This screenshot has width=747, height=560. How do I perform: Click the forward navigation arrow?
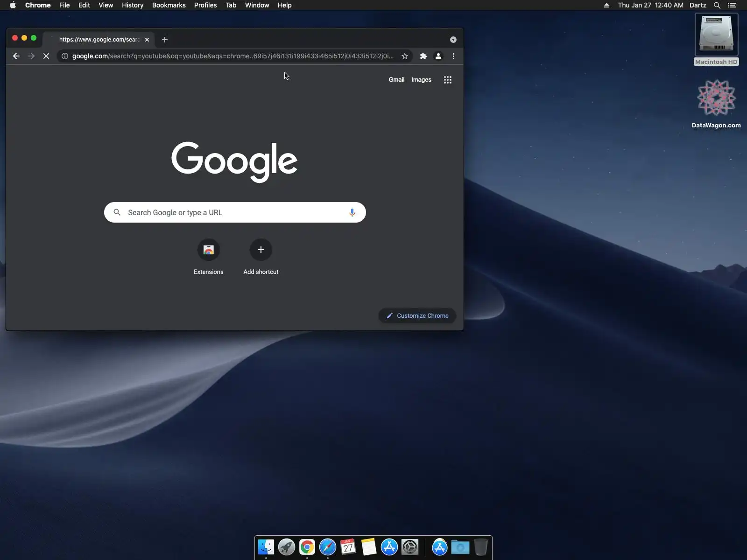coord(31,56)
